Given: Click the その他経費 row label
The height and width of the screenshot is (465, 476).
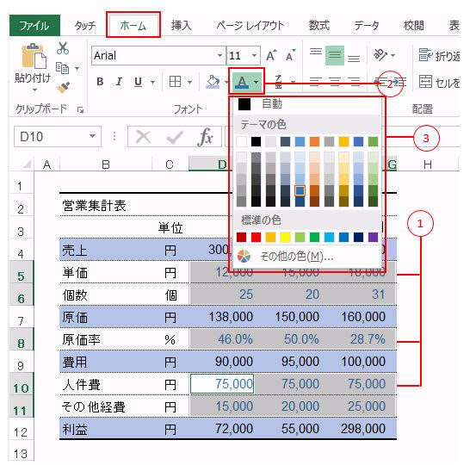Looking at the screenshot, I should point(93,407).
